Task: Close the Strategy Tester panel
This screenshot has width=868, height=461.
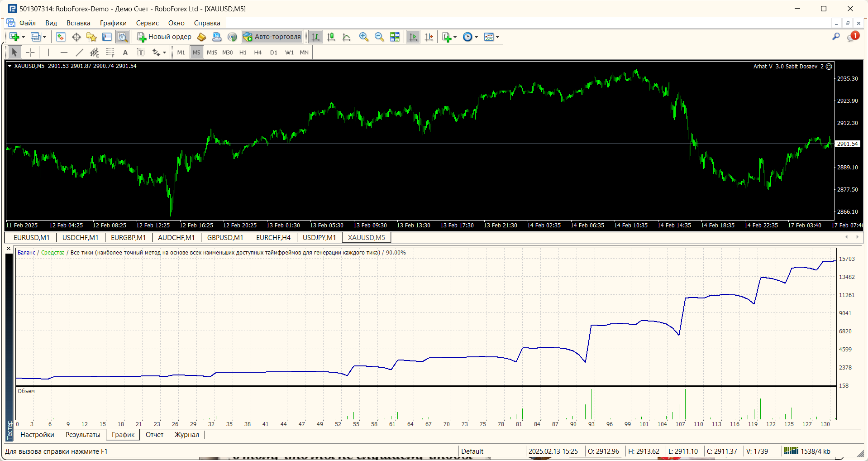Action: click(9, 249)
